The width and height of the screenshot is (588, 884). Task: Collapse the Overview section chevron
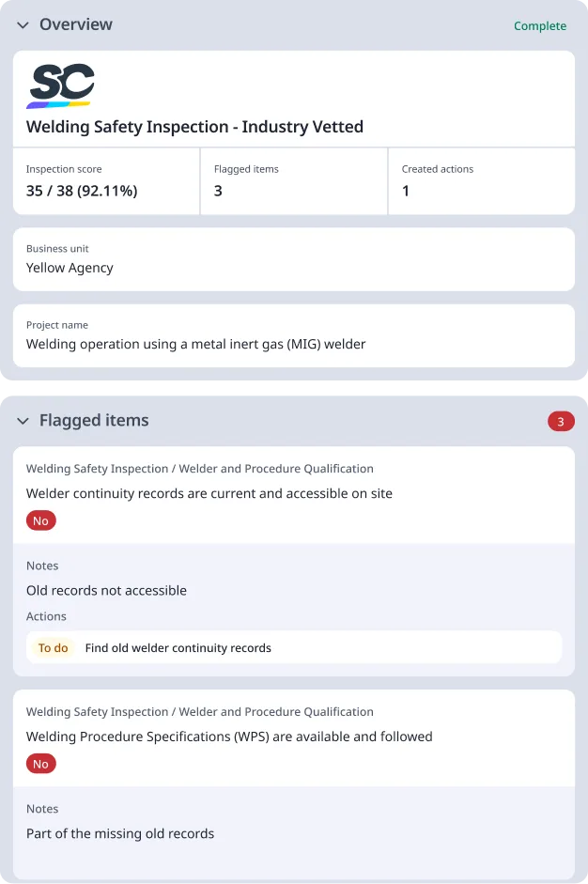click(23, 25)
